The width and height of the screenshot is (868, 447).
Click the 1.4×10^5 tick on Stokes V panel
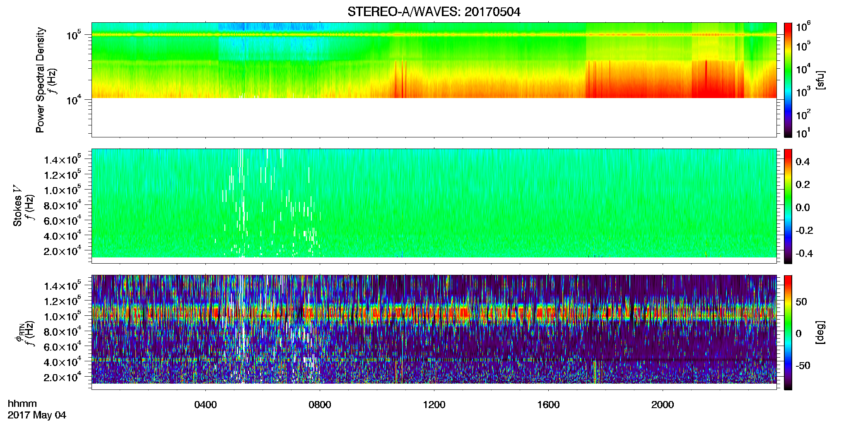coord(63,159)
